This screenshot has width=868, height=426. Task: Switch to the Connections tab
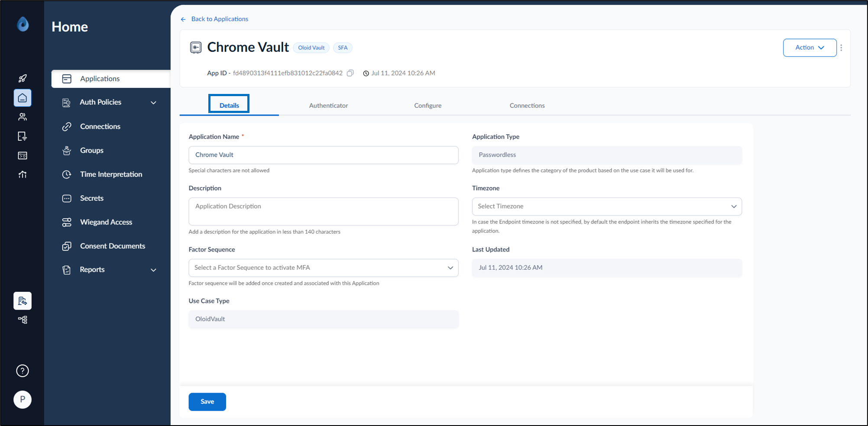[527, 106]
